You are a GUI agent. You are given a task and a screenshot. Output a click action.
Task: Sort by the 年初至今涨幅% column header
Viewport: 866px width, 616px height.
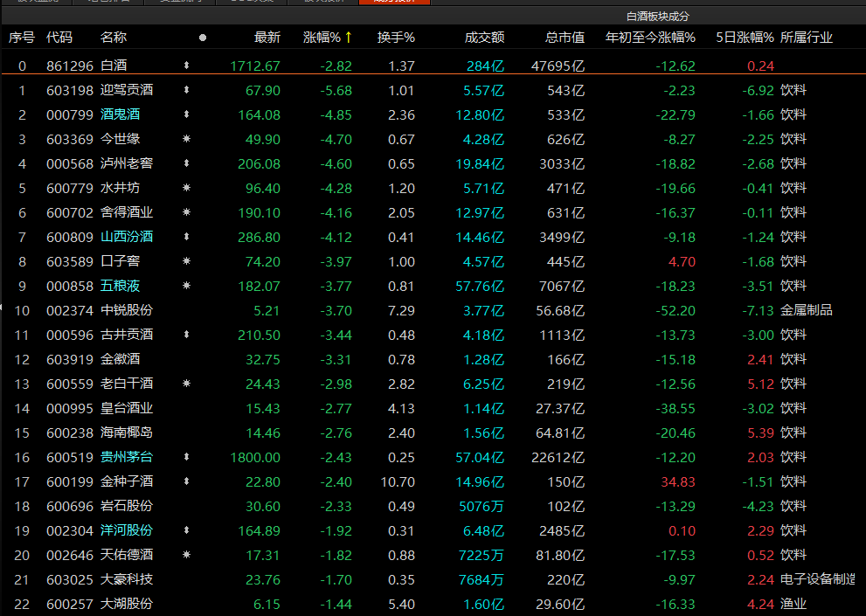651,38
